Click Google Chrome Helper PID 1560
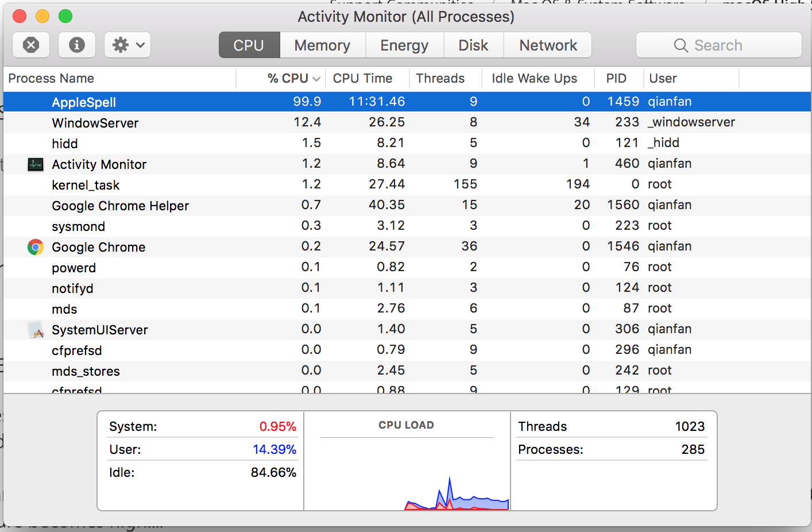Viewport: 812px width, 532px height. click(x=623, y=205)
